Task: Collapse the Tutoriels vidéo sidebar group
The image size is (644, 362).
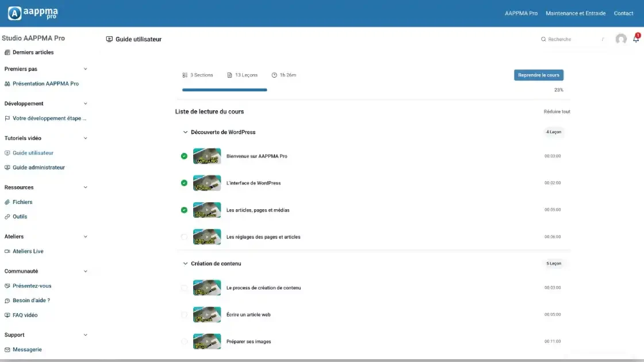Action: 86,138
